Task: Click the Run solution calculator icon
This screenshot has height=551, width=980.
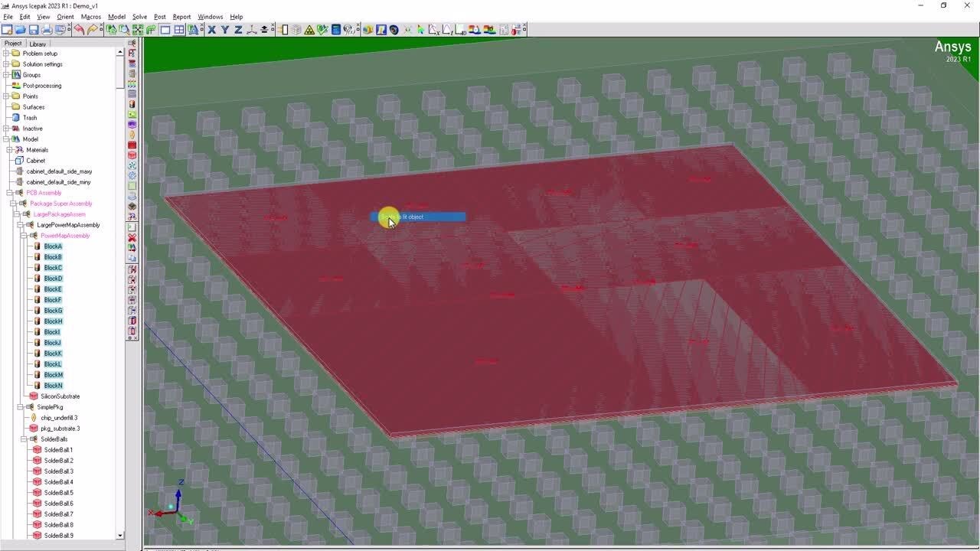Action: [x=335, y=30]
